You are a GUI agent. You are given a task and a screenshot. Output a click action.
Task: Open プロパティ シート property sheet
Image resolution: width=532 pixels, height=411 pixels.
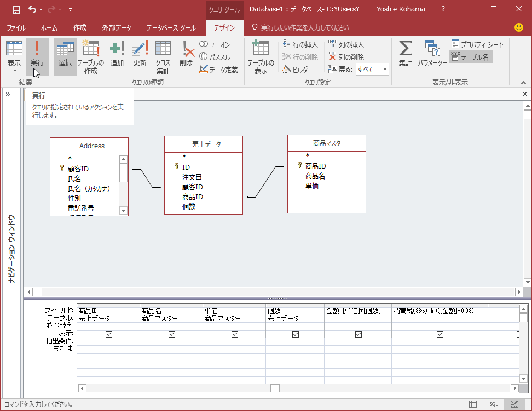pyautogui.click(x=477, y=44)
